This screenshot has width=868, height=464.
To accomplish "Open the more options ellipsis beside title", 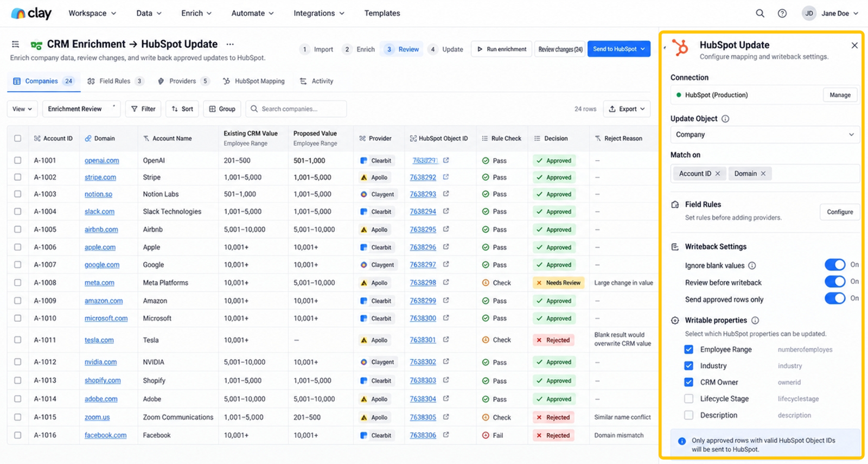I will click(x=230, y=45).
